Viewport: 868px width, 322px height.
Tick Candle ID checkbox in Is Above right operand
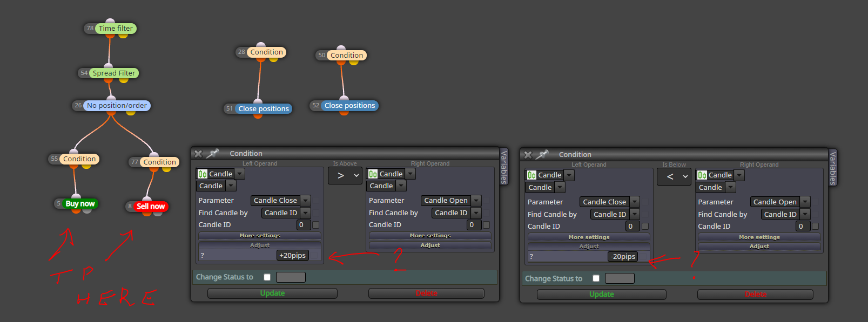click(x=486, y=225)
